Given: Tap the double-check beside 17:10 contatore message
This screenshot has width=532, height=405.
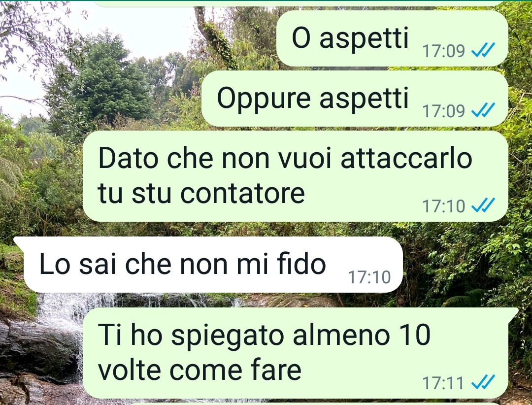Looking at the screenshot, I should tap(483, 205).
